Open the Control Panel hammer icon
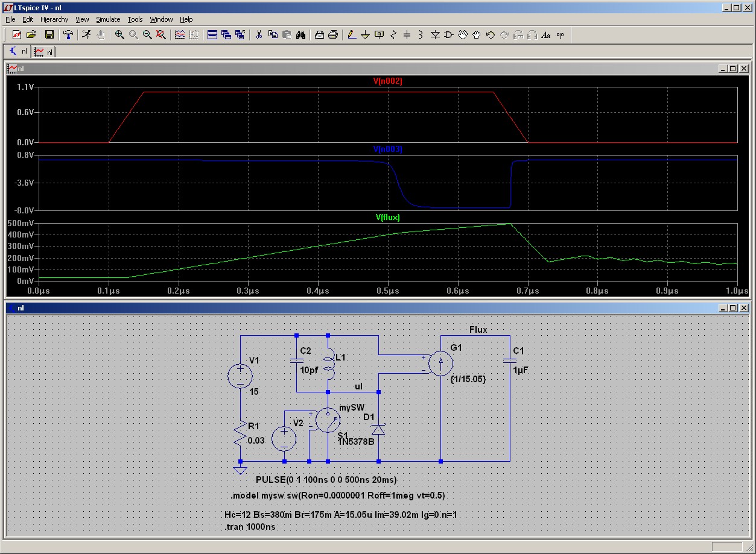The height and width of the screenshot is (554, 756). tap(68, 35)
